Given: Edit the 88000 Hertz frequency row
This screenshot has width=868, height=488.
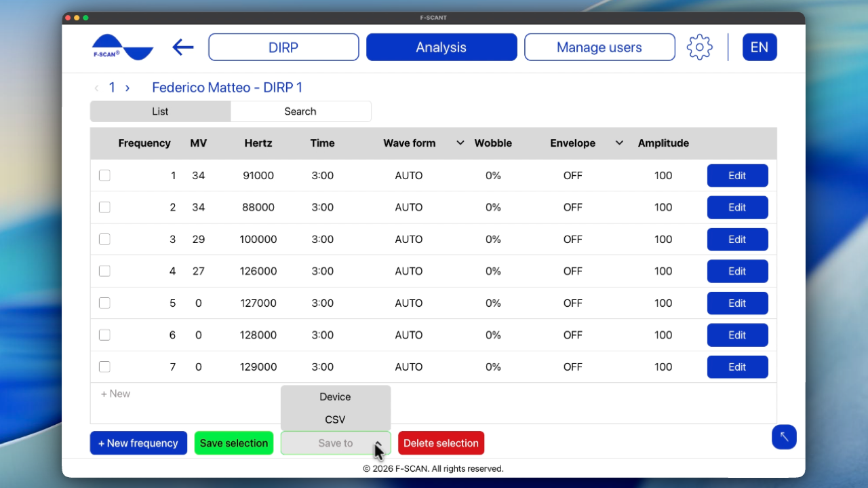Looking at the screenshot, I should coord(737,207).
